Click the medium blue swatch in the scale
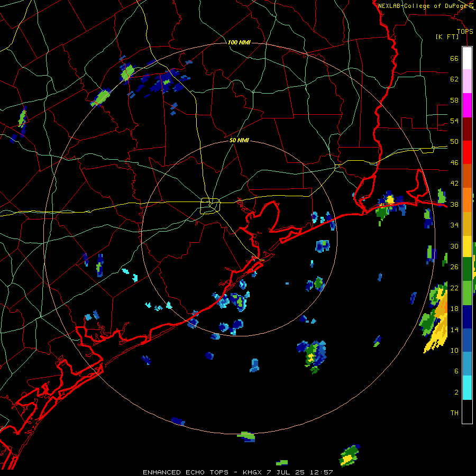476x476 pixels. pos(467,340)
